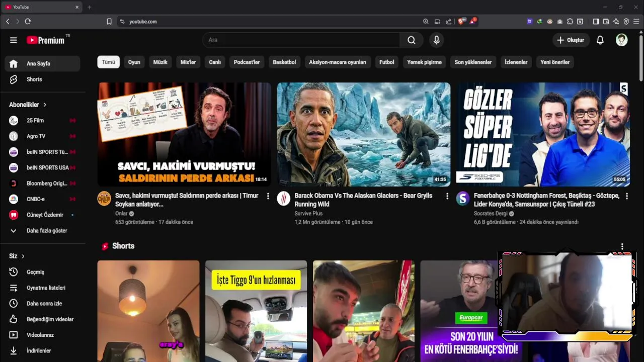Open options menu for Fenerbahçe video
644x362 pixels.
click(x=626, y=196)
